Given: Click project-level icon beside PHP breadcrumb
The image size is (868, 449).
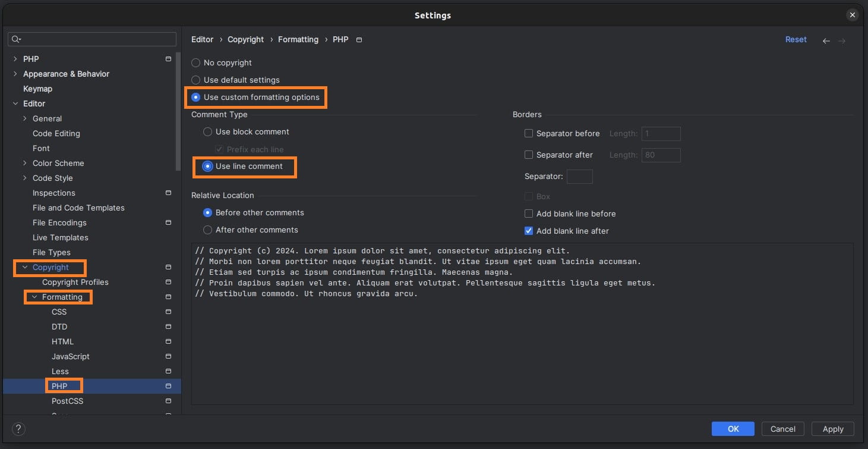Looking at the screenshot, I should 359,40.
